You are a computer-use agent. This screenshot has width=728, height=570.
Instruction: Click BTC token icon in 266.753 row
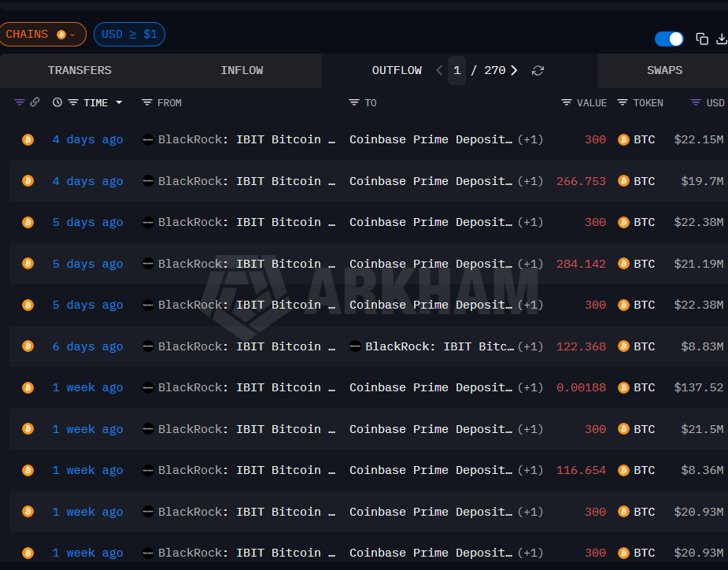(x=623, y=181)
